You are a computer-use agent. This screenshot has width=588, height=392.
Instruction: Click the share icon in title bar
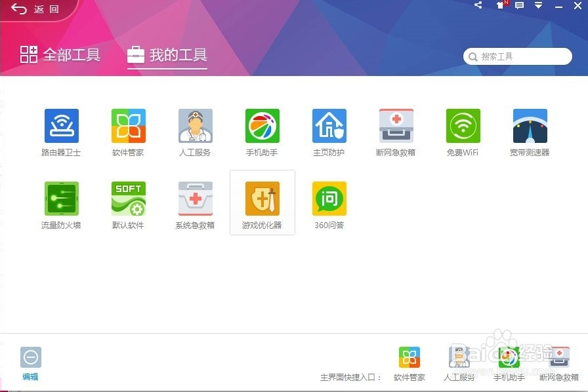pyautogui.click(x=478, y=5)
